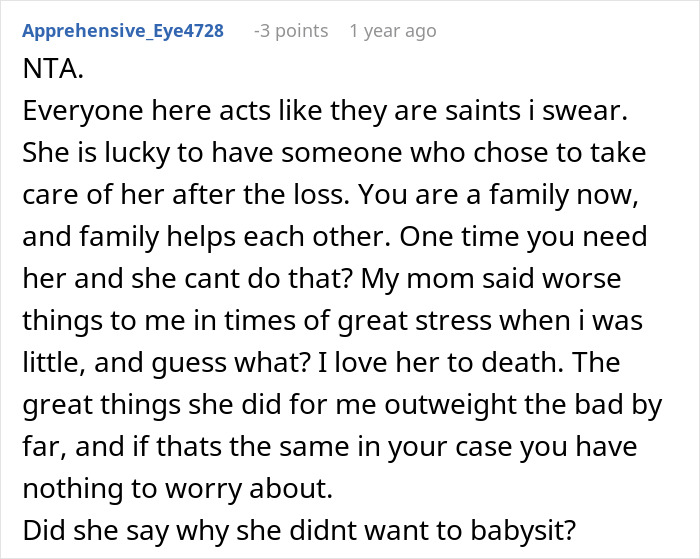Open the Apprehensive_Eye4728 user profile link
This screenshot has height=559, width=700.
pos(122,31)
